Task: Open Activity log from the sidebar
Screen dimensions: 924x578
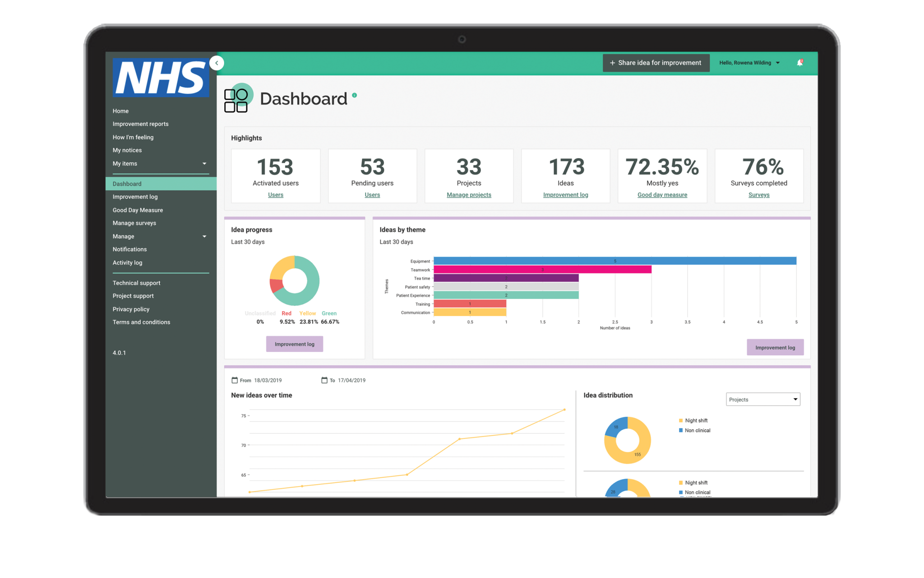Action: 127,262
